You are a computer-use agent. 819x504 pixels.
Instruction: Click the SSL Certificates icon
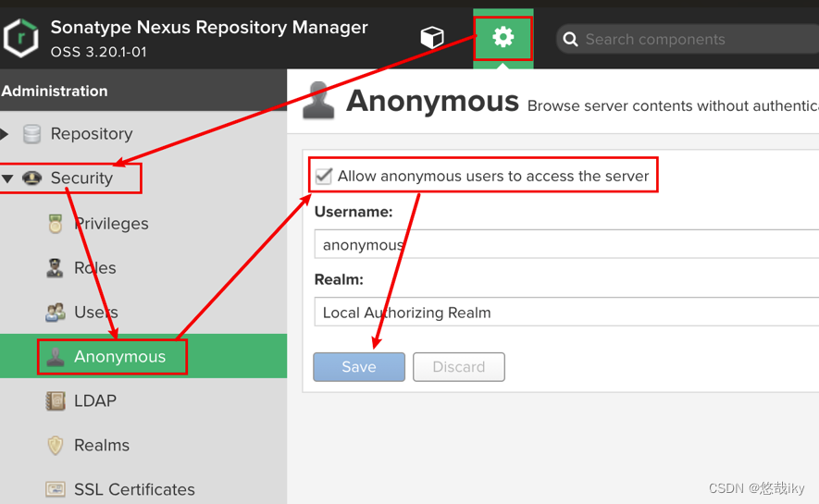point(56,489)
